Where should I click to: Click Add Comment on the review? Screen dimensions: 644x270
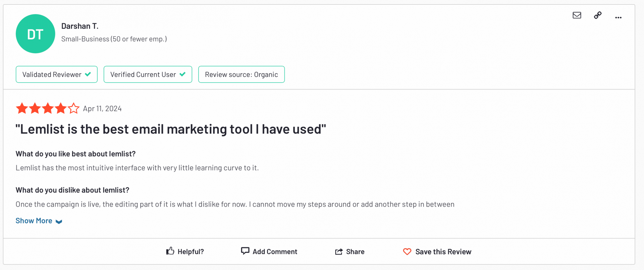(x=269, y=252)
